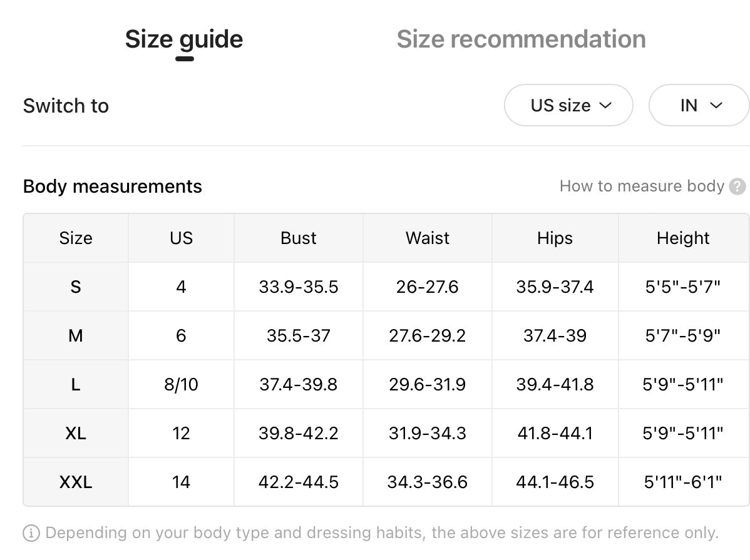The width and height of the screenshot is (750, 560).
Task: Select the Size column header
Action: click(76, 238)
